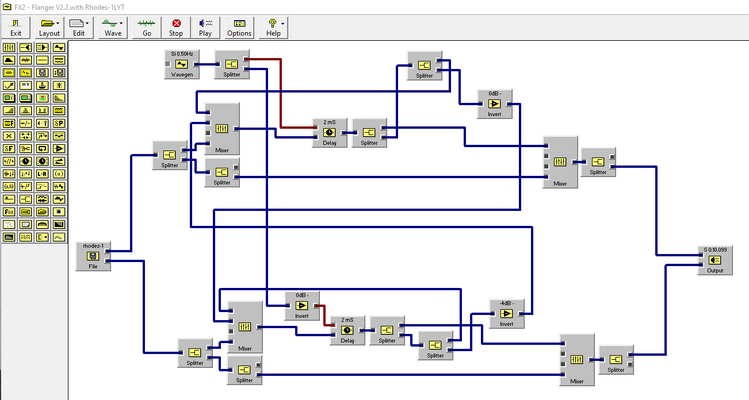Select the -4dB Invert module
The image size is (749, 400).
coord(507,314)
